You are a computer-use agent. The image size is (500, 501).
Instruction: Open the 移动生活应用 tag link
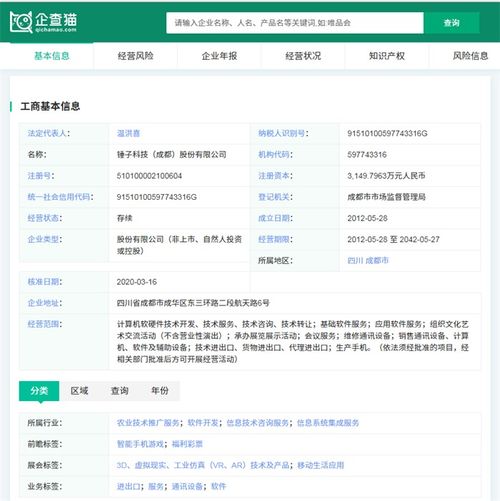321,465
